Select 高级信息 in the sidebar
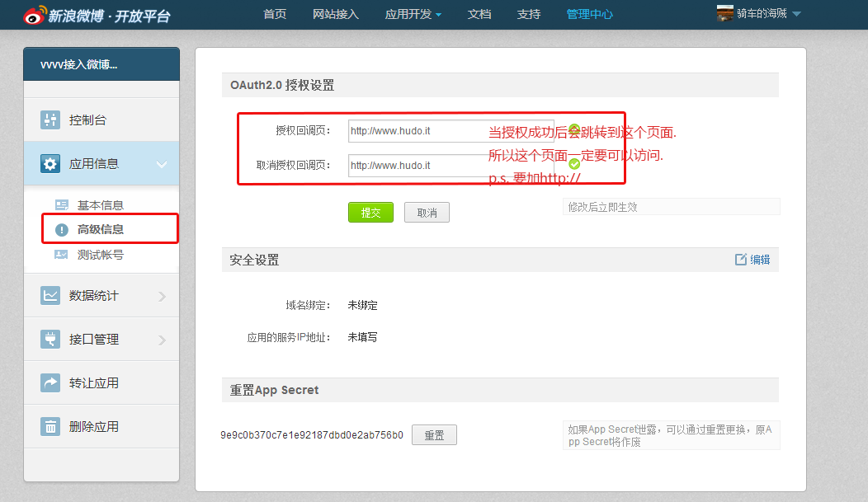 tap(100, 229)
